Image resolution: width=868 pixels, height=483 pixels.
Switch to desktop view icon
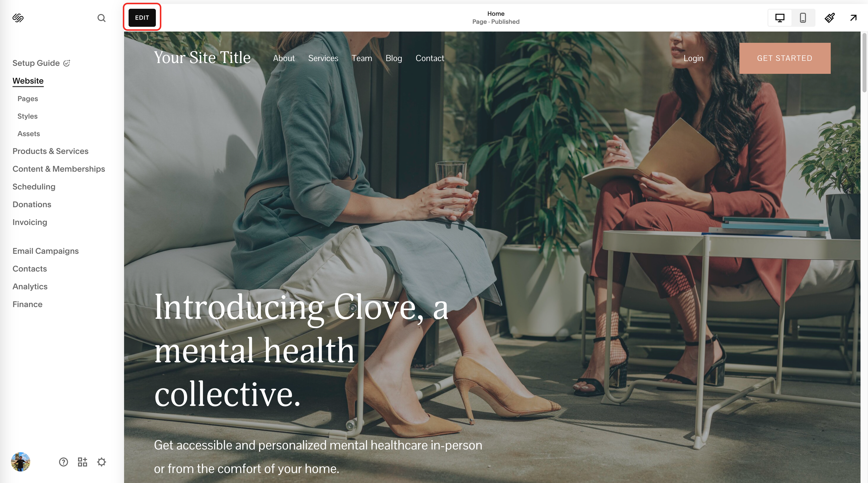pyautogui.click(x=780, y=18)
